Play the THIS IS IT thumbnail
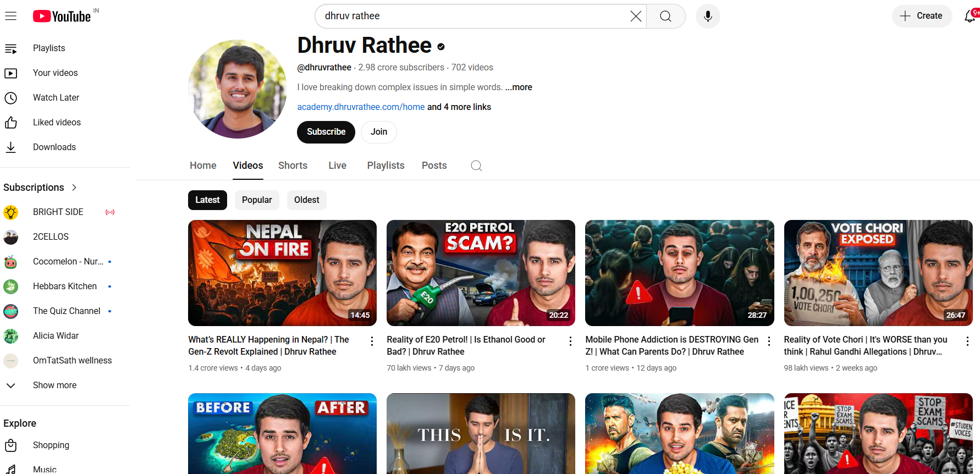 click(481, 433)
